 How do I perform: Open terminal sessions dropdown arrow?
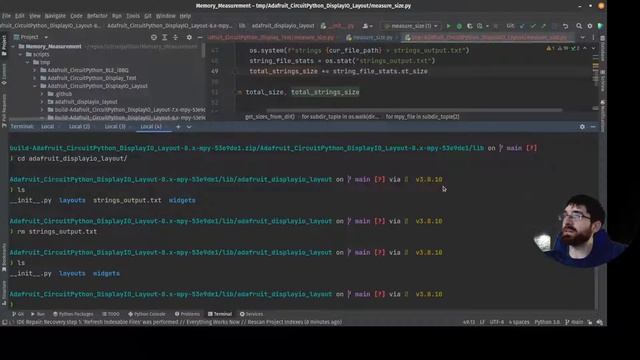(189, 127)
